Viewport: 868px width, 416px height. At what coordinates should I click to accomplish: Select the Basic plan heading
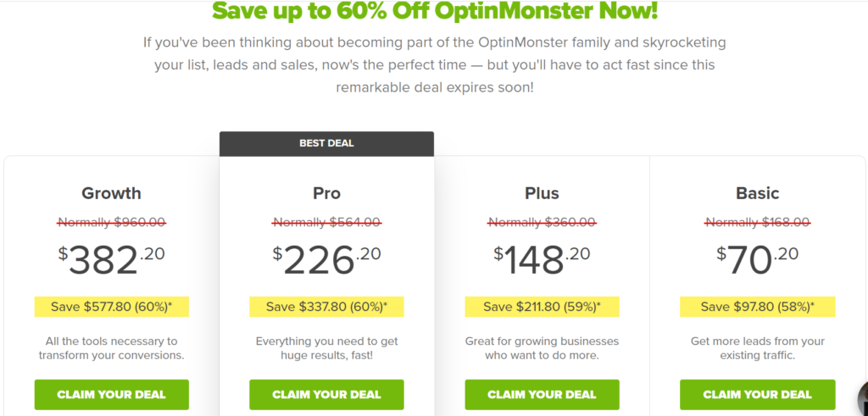757,193
